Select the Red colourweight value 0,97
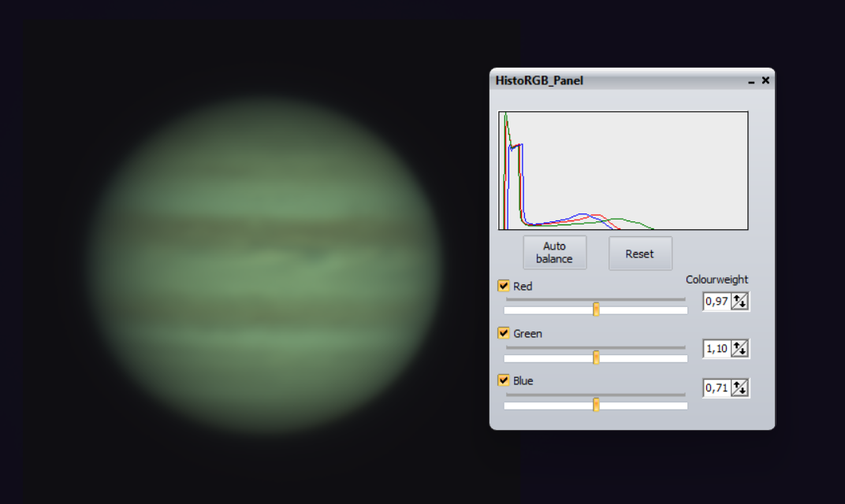This screenshot has width=845, height=504. click(x=717, y=302)
